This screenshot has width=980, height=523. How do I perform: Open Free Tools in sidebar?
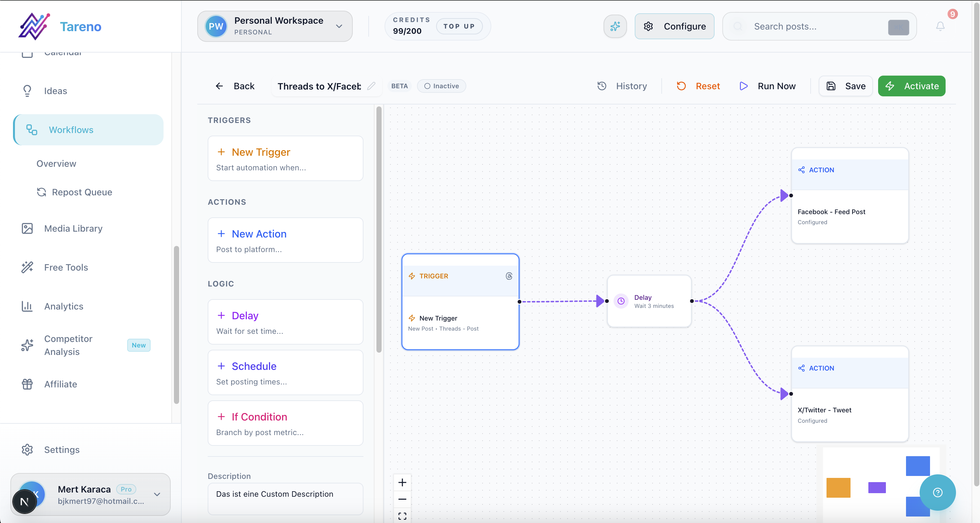(88, 267)
